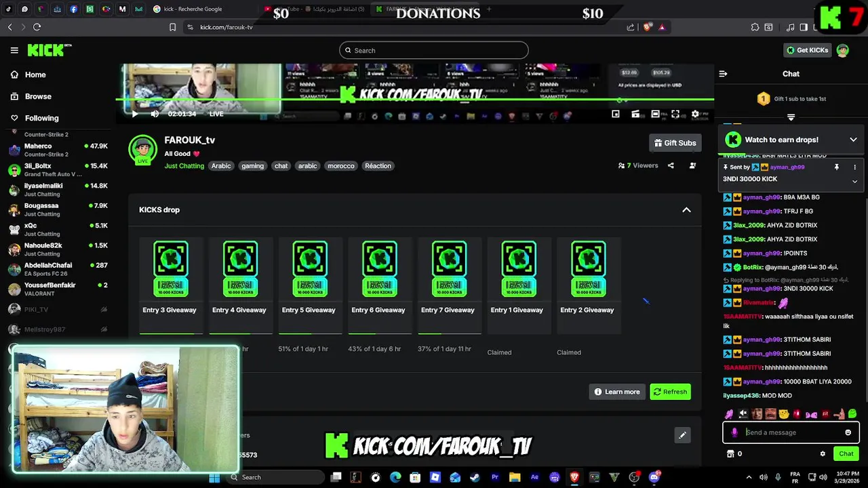Go back in browser history
Image resolution: width=868 pixels, height=488 pixels.
pos(10,27)
